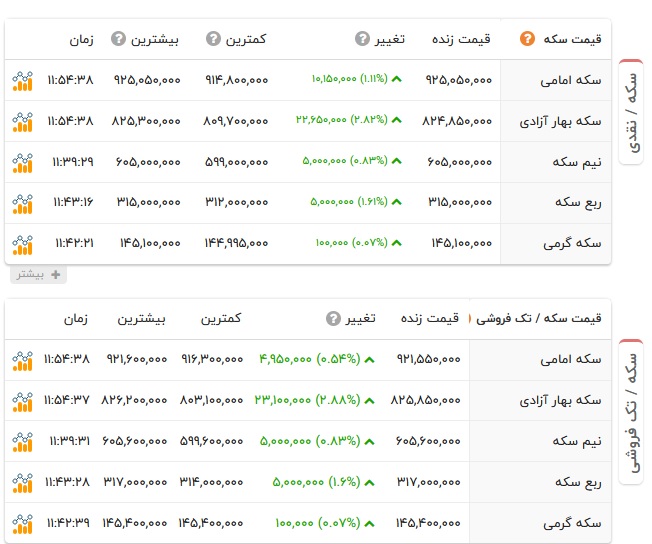Image resolution: width=652 pixels, height=544 pixels.
Task: Click lowest price ۱۴۴,۹۹۵,۰۰۰
Action: click(x=236, y=243)
